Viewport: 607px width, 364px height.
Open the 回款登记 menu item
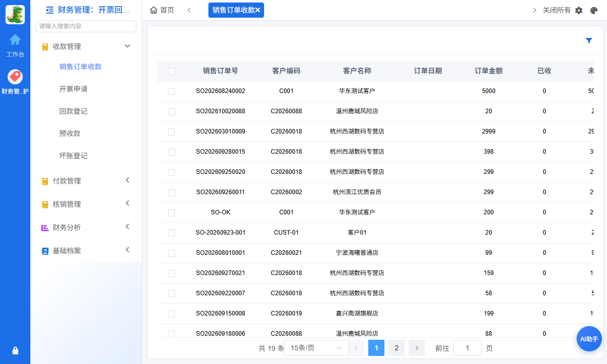point(73,111)
